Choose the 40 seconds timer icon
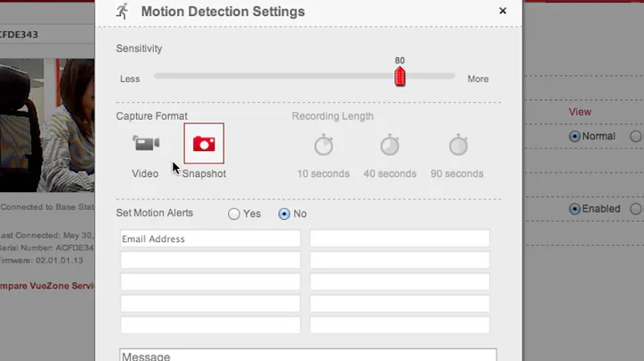The image size is (644, 361). [x=390, y=145]
